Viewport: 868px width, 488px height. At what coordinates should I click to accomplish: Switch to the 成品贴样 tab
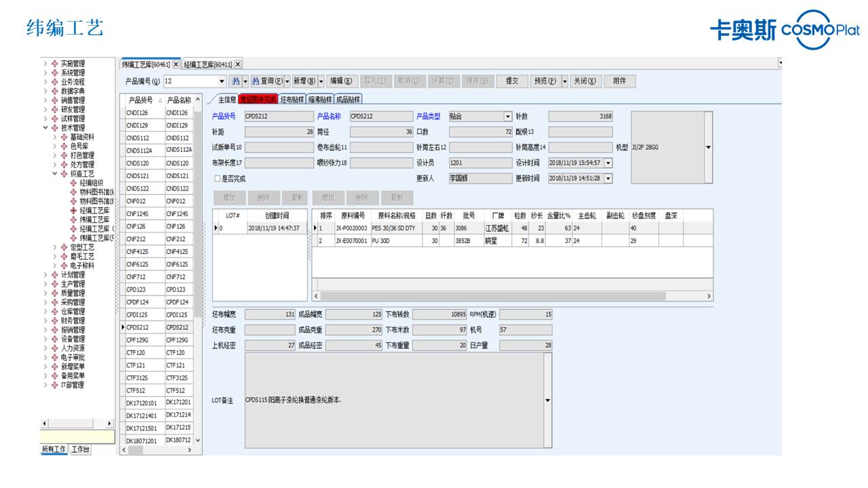pyautogui.click(x=348, y=100)
